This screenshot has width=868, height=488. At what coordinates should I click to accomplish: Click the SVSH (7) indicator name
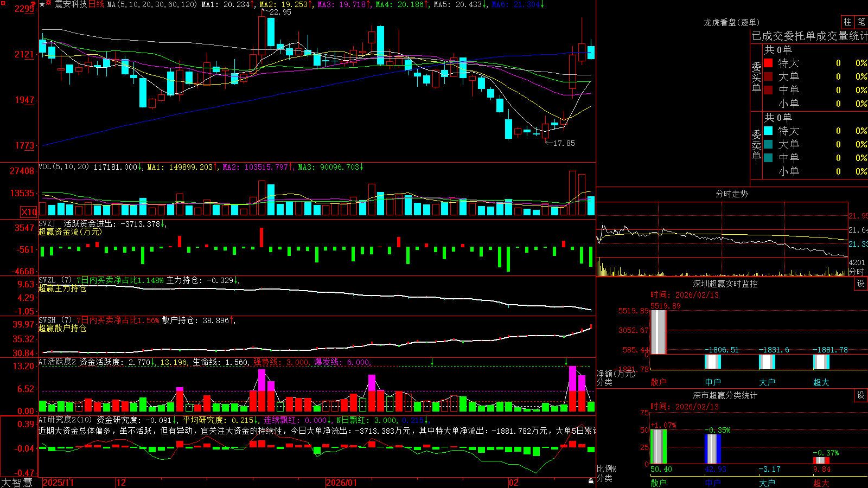(55, 320)
